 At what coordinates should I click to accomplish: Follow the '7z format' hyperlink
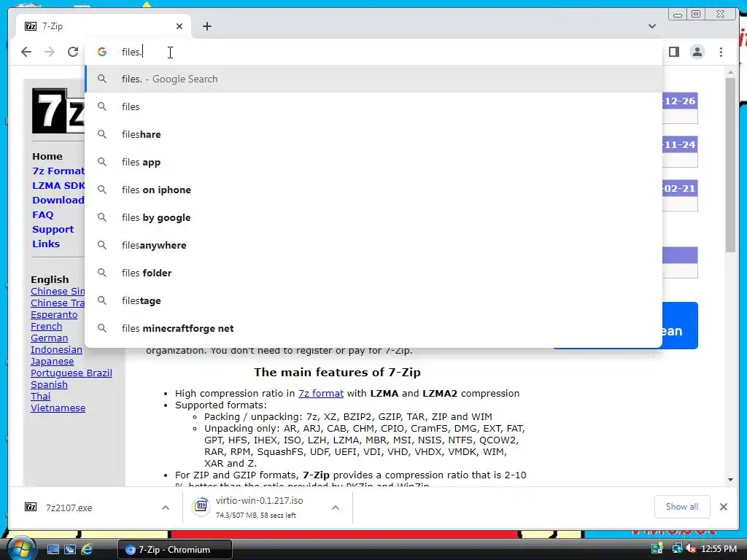pyautogui.click(x=321, y=393)
